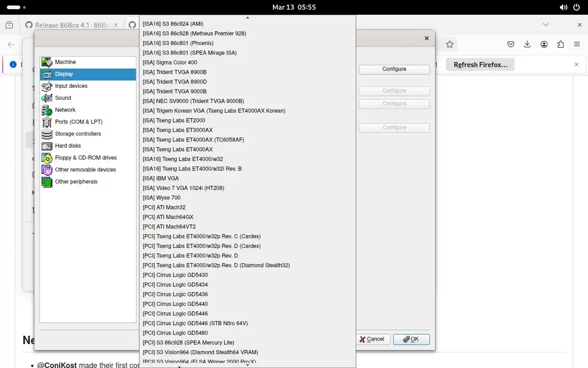Choose [ISA16] S3 86c801 (Phoenix)
The image size is (588, 368).
click(248, 43)
